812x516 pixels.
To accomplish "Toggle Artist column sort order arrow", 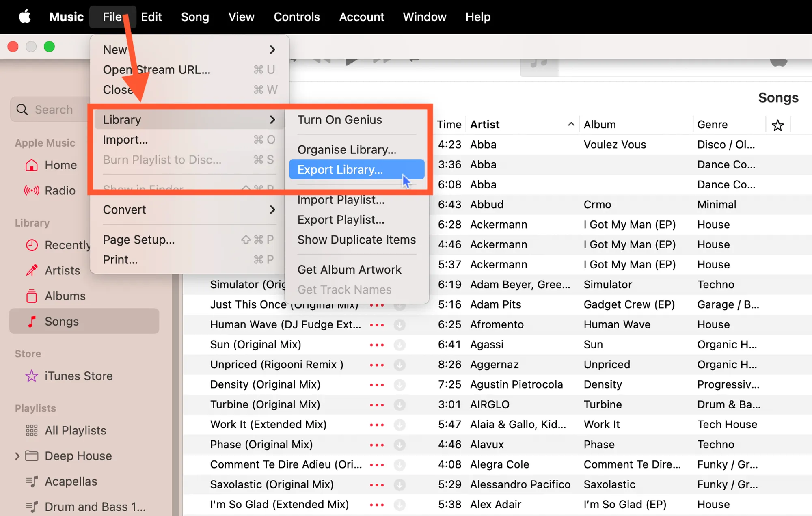I will (571, 124).
